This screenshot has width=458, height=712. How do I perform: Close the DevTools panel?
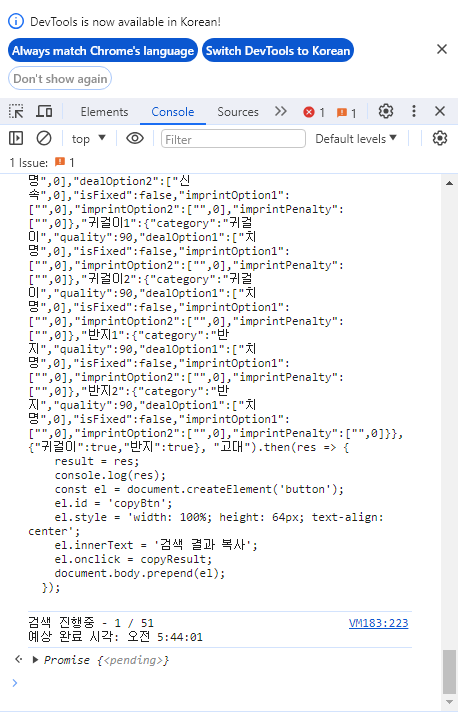(x=440, y=111)
